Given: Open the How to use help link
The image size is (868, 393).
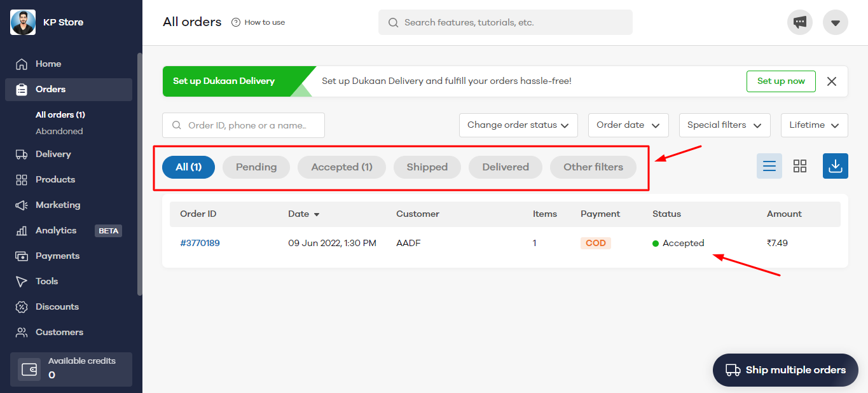Looking at the screenshot, I should [258, 22].
